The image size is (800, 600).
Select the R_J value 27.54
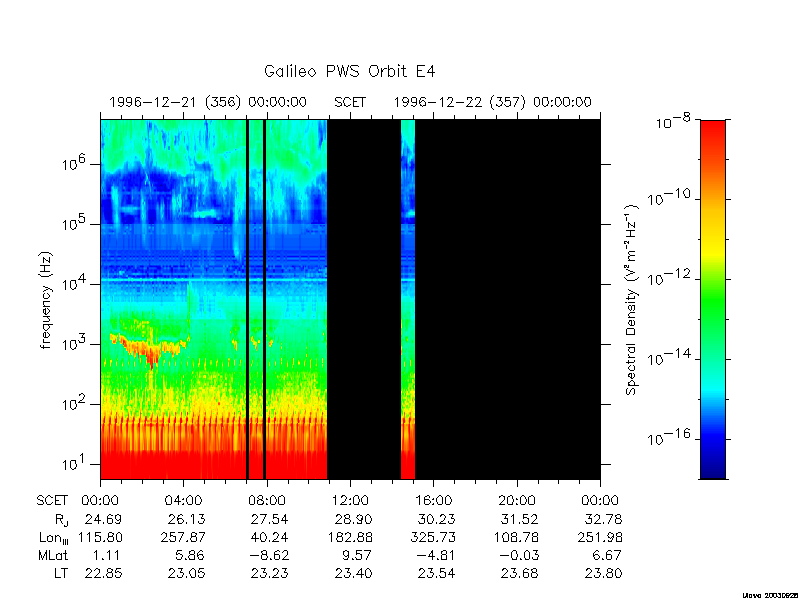click(269, 519)
